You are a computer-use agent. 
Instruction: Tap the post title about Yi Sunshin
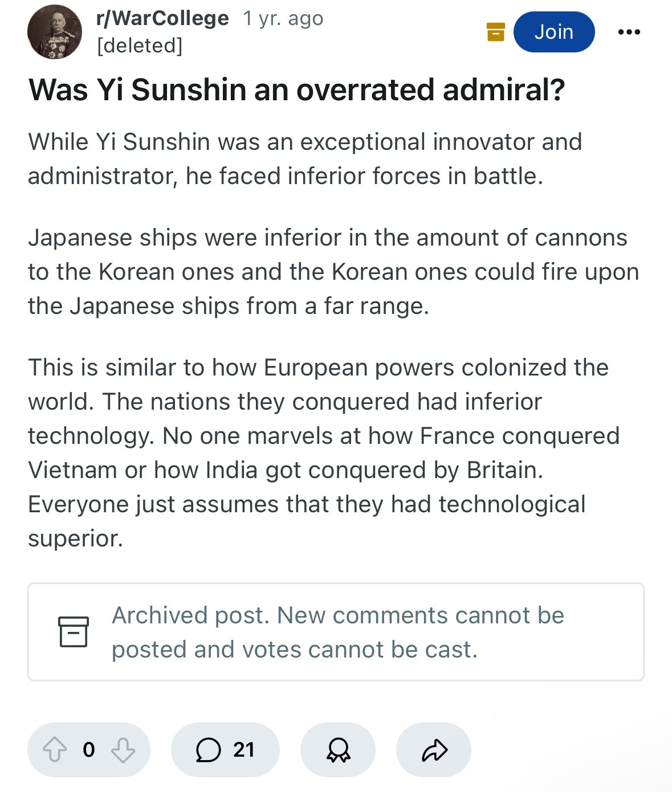[x=296, y=90]
